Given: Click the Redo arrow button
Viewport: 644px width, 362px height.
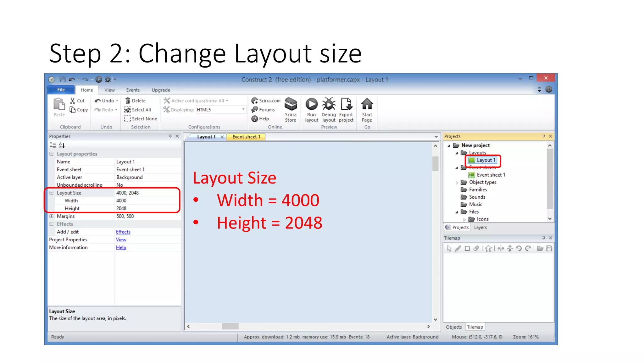Looking at the screenshot, I should 104,110.
